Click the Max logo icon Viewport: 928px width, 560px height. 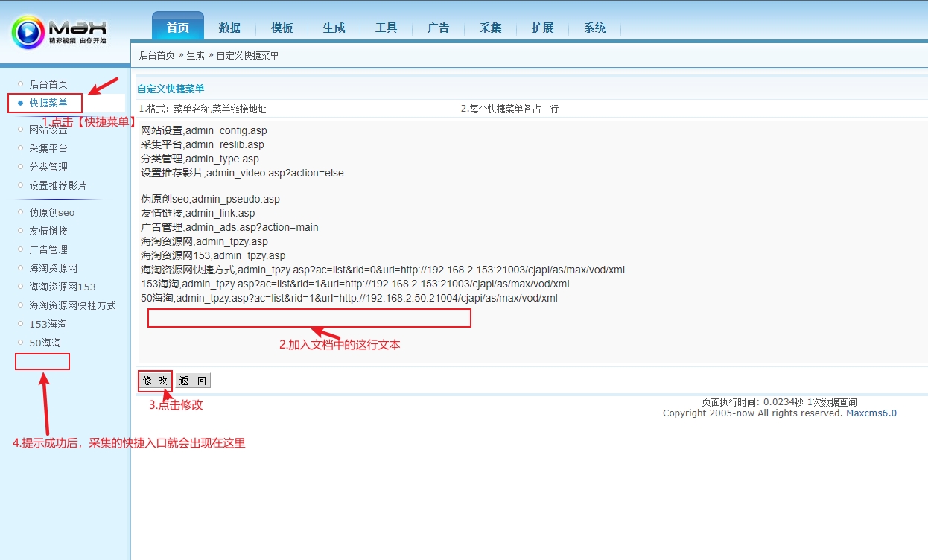point(28,31)
